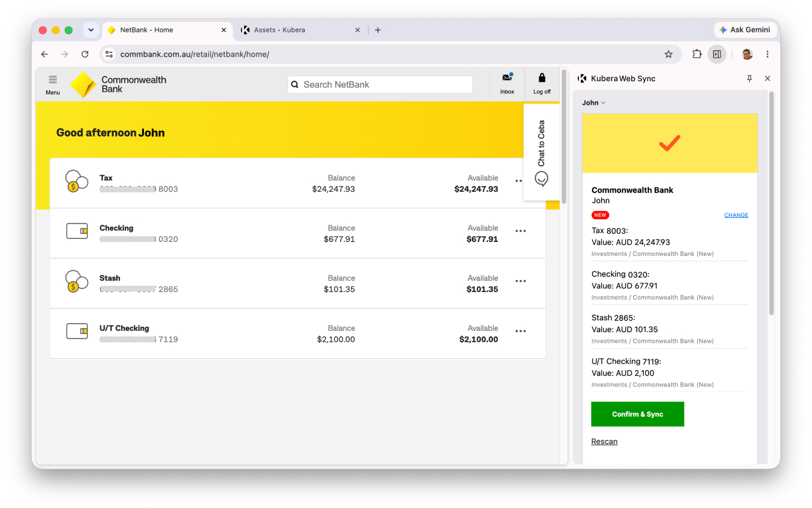Click the Ask Gemini button
Viewport: 812px width, 508px height.
[x=745, y=30]
